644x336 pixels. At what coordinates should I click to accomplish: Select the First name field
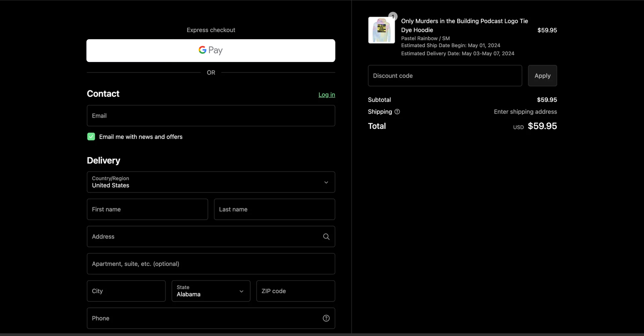(x=147, y=209)
